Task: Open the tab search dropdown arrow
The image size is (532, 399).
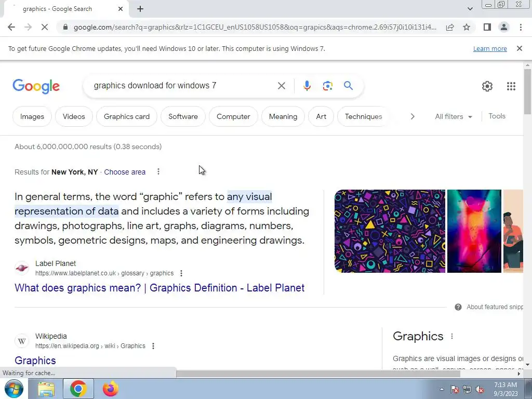Action: (470, 9)
